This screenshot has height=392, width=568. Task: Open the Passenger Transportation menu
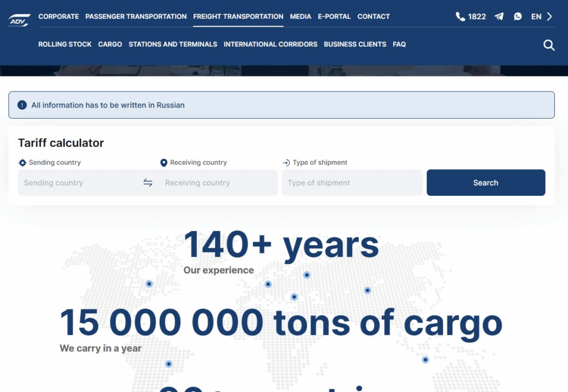[136, 17]
